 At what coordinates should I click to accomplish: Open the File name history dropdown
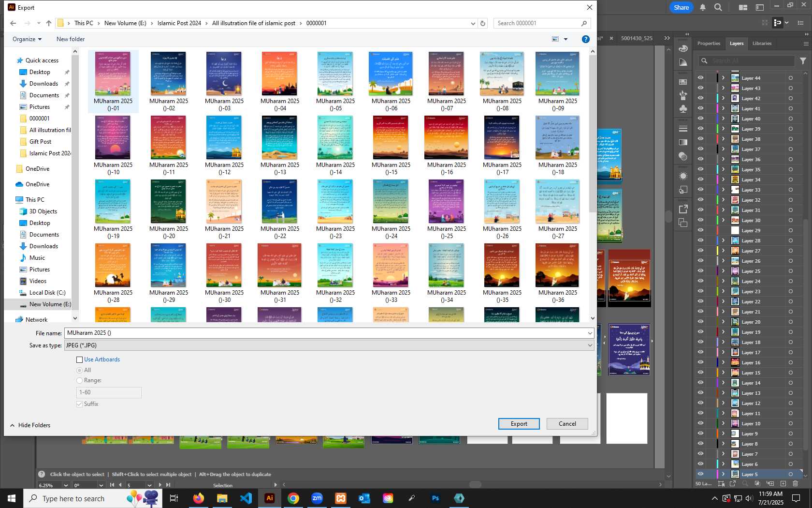[590, 333]
